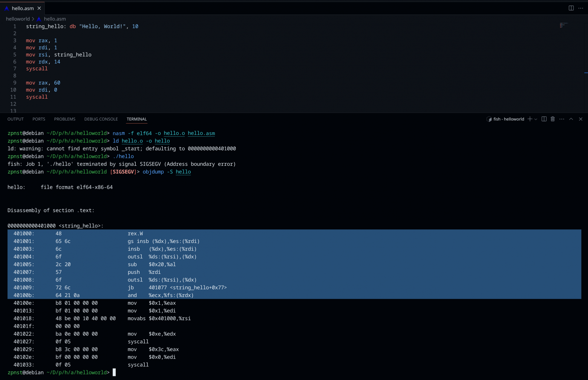
Task: Open the hello.asm link in the nasm command
Action: click(201, 133)
